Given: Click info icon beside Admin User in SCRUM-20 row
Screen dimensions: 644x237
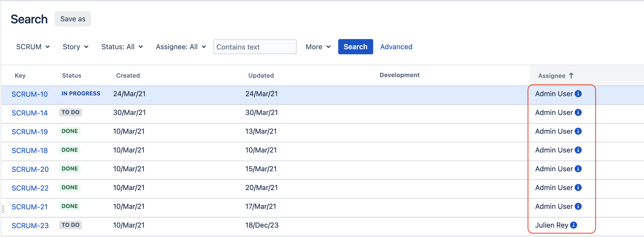Looking at the screenshot, I should 578,169.
